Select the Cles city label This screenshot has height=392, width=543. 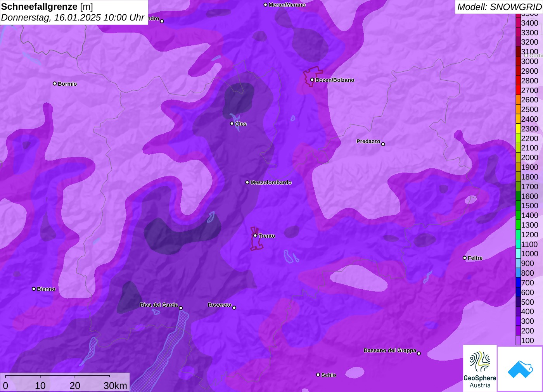point(240,124)
